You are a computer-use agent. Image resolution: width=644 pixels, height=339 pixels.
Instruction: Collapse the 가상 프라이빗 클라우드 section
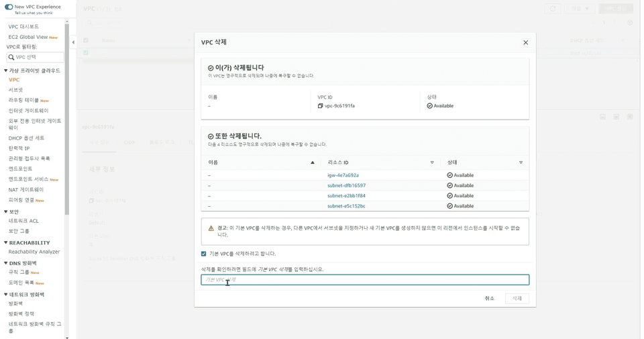[6, 70]
